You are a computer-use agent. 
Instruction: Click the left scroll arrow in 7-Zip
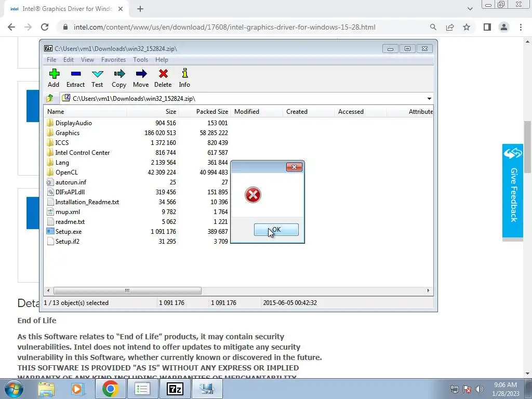48,290
